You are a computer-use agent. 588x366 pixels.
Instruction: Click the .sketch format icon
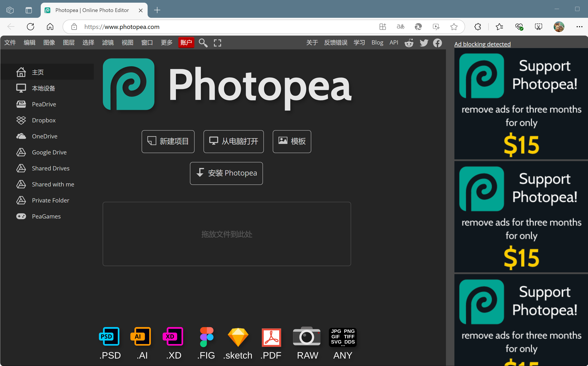pos(238,337)
